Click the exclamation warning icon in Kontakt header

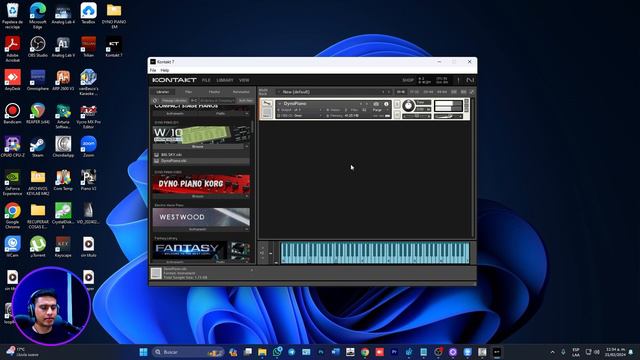458,80
